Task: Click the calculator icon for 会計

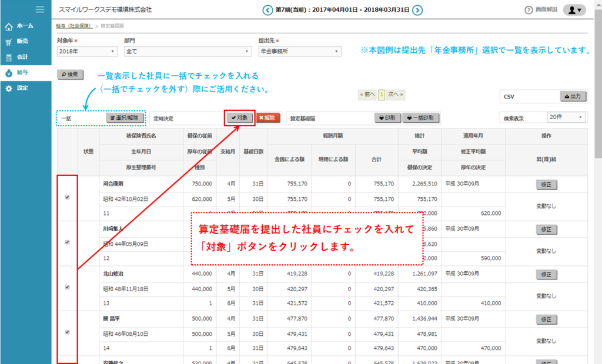Action: click(x=9, y=58)
